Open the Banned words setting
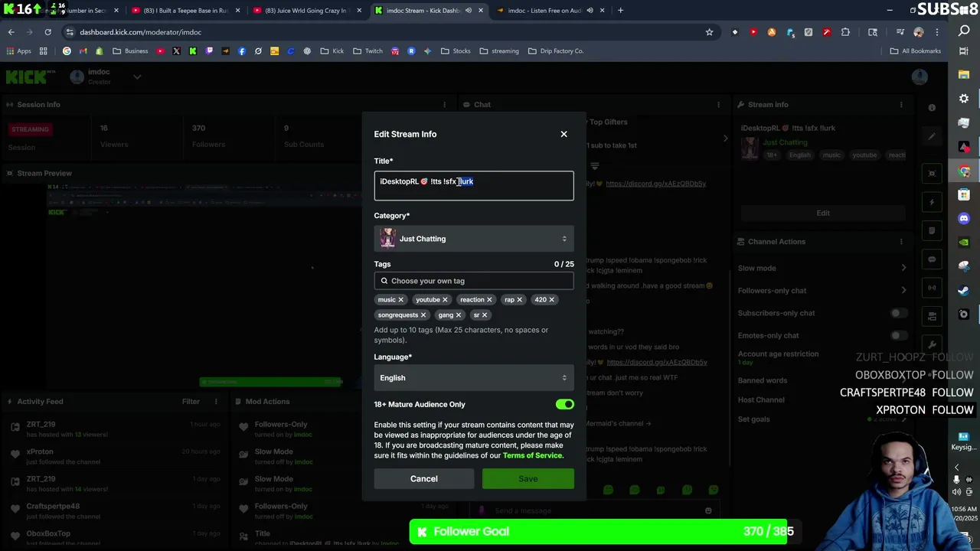This screenshot has height=551, width=980. [763, 380]
